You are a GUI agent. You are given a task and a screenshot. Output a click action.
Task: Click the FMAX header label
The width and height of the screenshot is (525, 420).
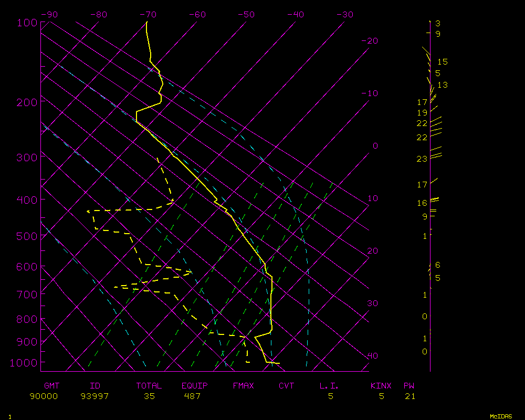243,386
